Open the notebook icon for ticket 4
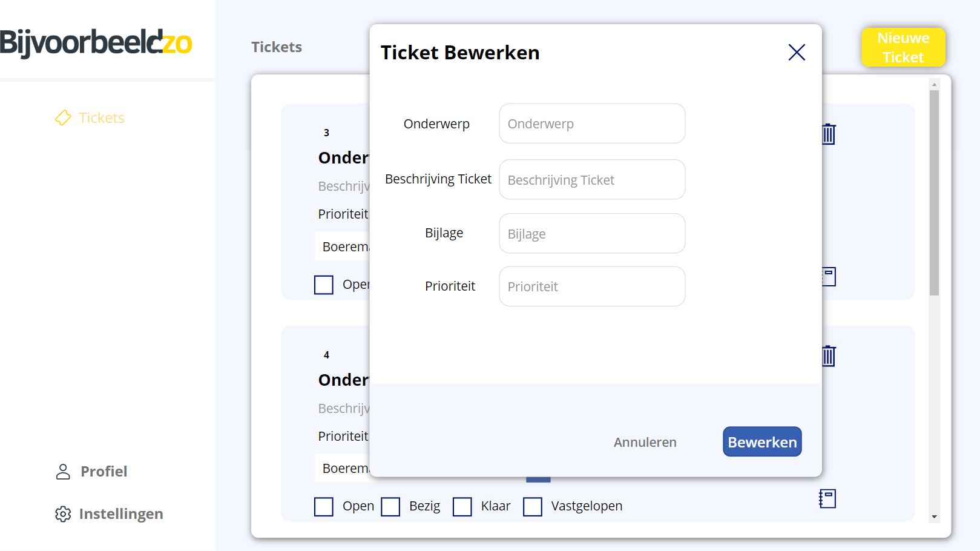The width and height of the screenshot is (980, 551). [x=827, y=499]
